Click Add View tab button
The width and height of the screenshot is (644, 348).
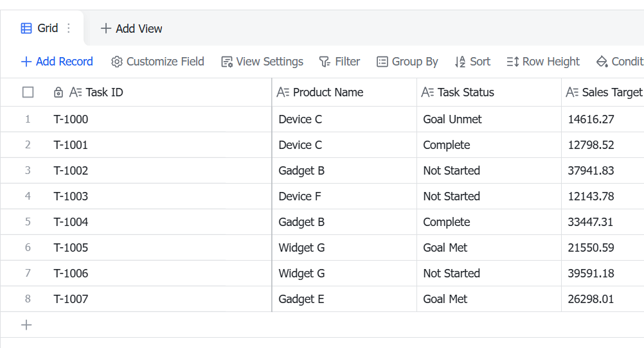131,28
